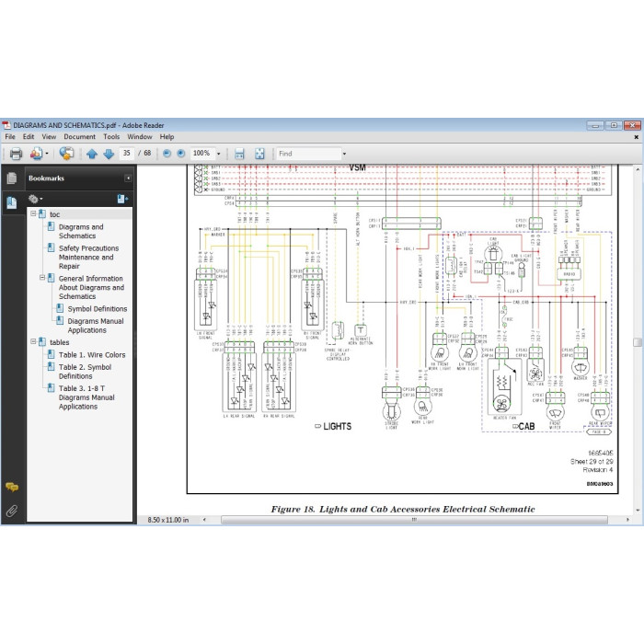The image size is (644, 644).
Task: Open the View menu
Action: point(49,137)
